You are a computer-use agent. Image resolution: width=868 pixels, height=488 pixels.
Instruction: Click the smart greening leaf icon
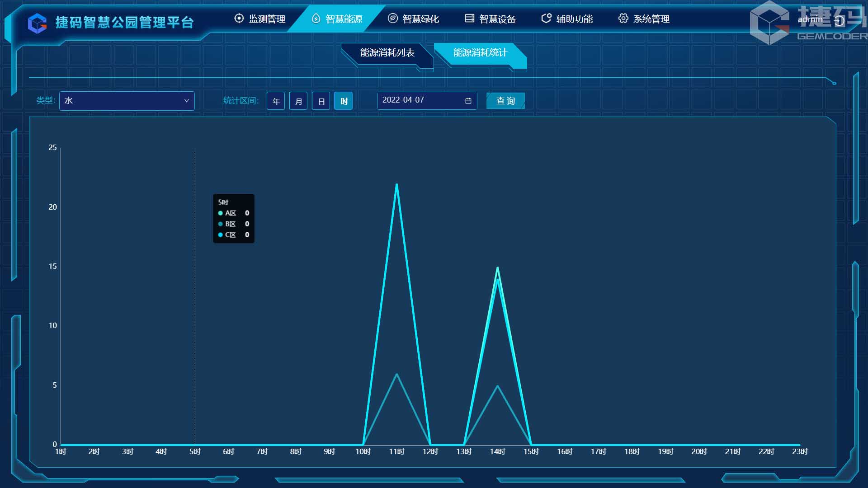pyautogui.click(x=393, y=19)
